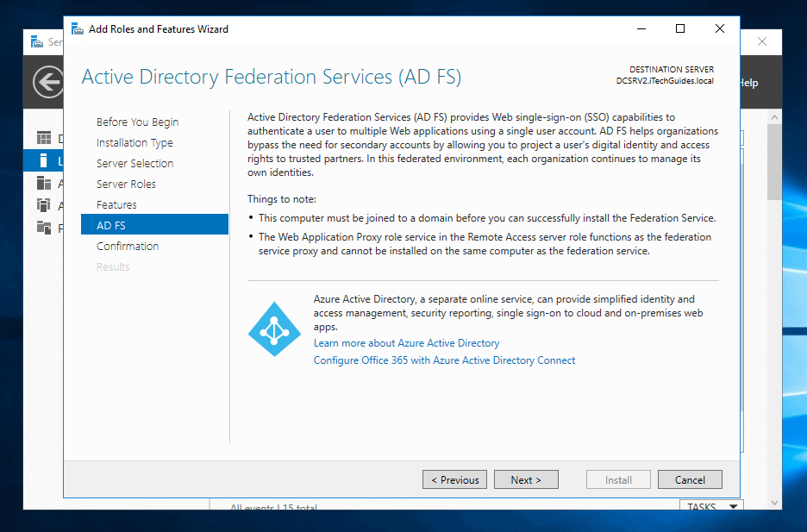The height and width of the screenshot is (532, 807).
Task: Click the Previous button
Action: click(454, 479)
